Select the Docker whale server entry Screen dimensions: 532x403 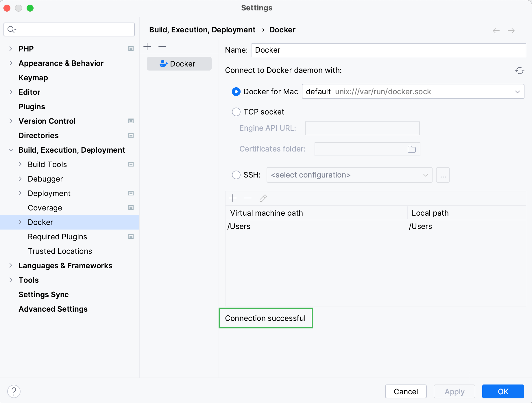[179, 64]
